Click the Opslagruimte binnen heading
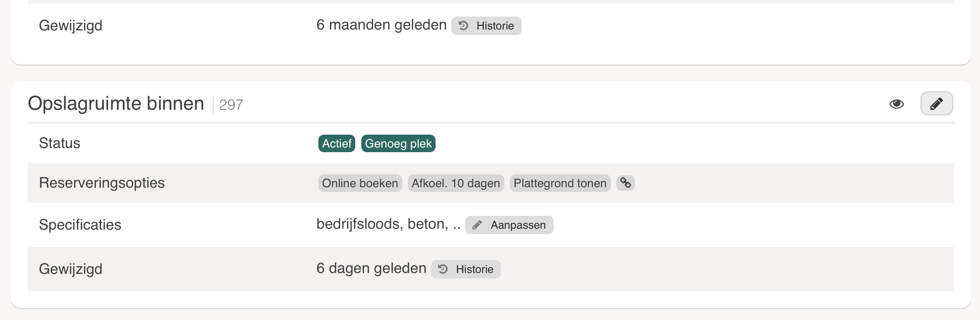 click(x=116, y=104)
